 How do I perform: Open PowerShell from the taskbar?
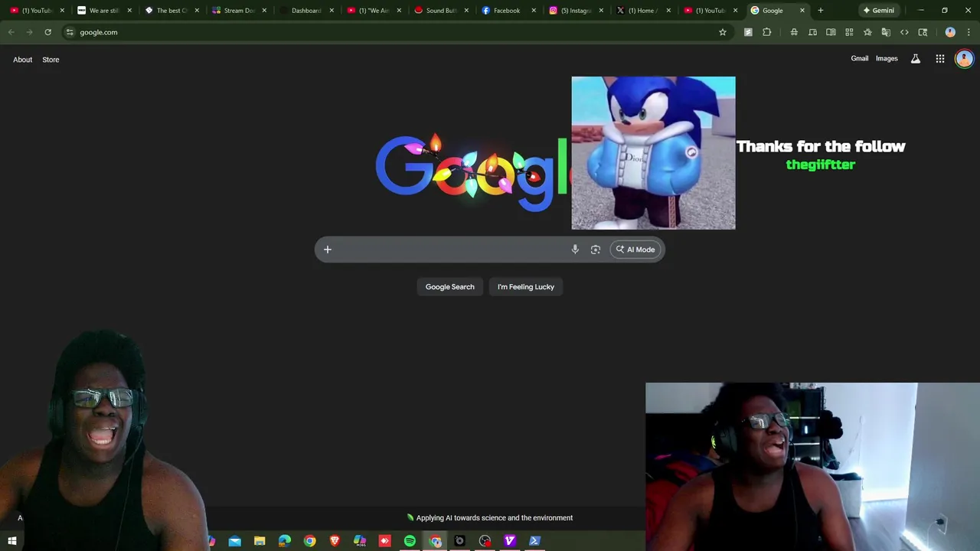[534, 541]
